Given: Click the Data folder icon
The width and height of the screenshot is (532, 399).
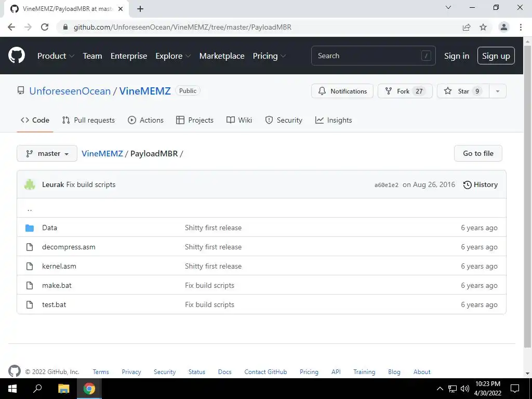Looking at the screenshot, I should tap(30, 228).
